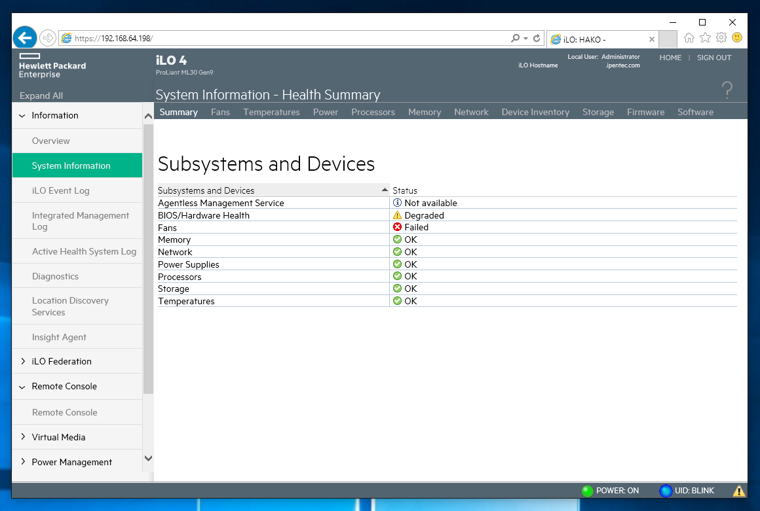Click the Power Supplies row label
The image size is (760, 511).
coord(189,264)
